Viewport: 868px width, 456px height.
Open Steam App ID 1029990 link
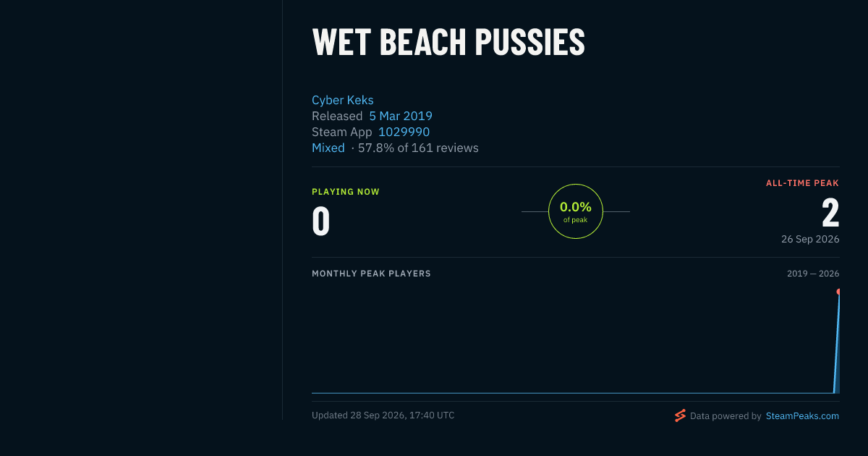click(404, 132)
